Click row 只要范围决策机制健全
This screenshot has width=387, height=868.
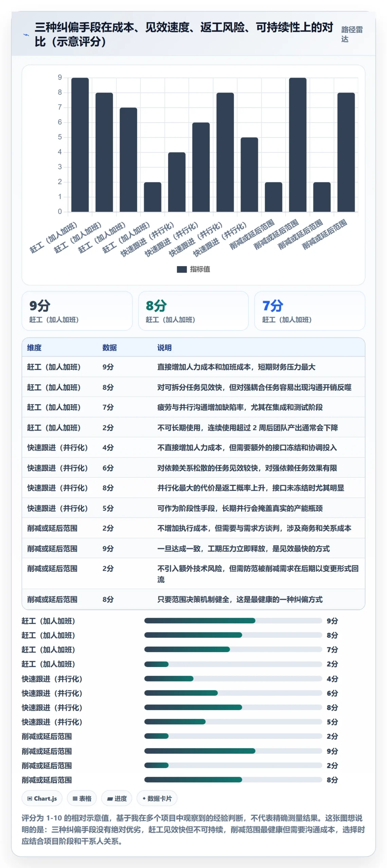click(193, 599)
